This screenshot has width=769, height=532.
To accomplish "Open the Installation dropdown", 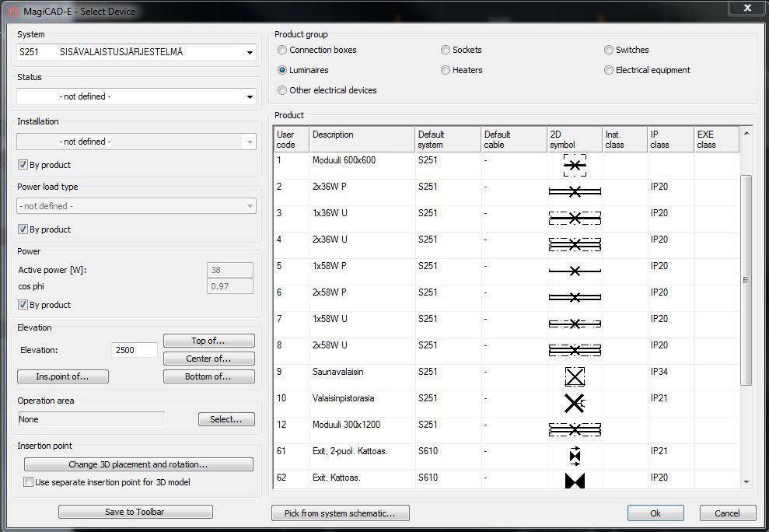I will tap(136, 142).
